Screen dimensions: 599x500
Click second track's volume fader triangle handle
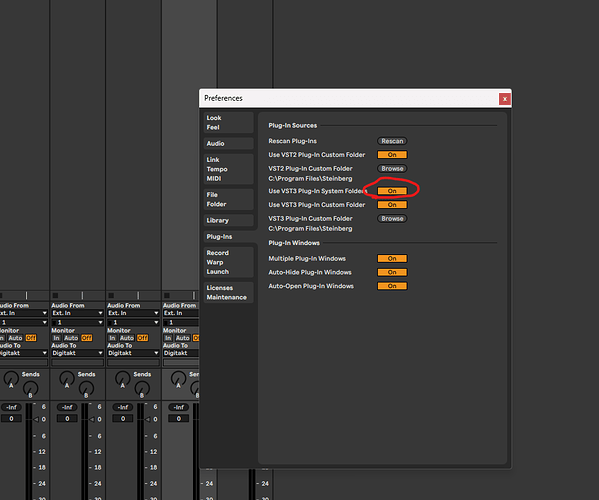coord(92,419)
